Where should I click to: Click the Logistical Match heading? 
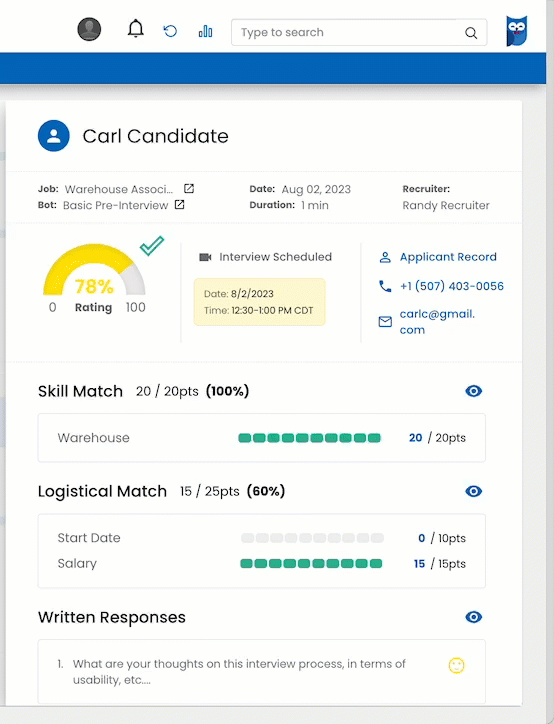[102, 491]
